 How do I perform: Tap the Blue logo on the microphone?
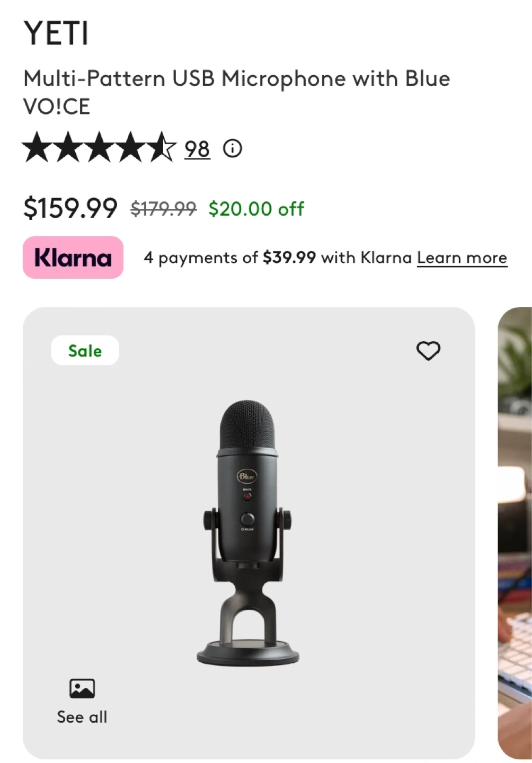point(246,476)
